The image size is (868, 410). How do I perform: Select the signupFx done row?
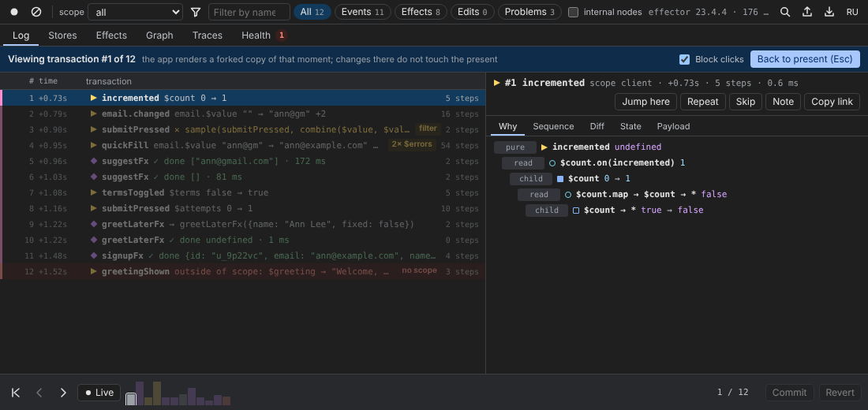[242, 255]
